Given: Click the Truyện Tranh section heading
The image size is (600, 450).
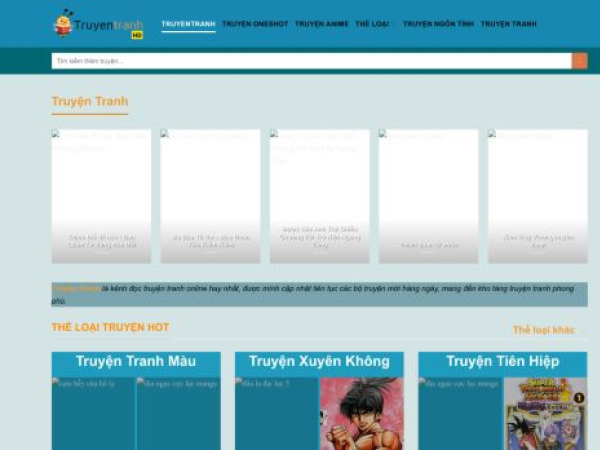Looking at the screenshot, I should point(90,102).
